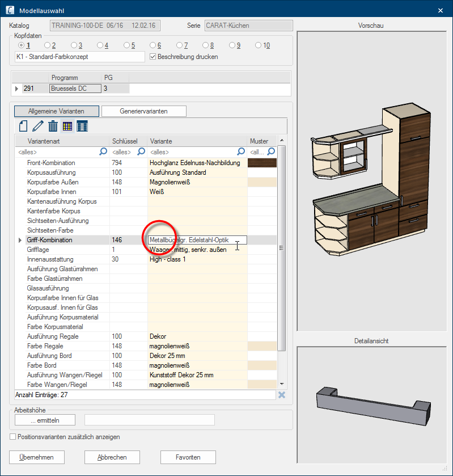Click the K1 - Standard-Farbkonzept text field

point(80,57)
